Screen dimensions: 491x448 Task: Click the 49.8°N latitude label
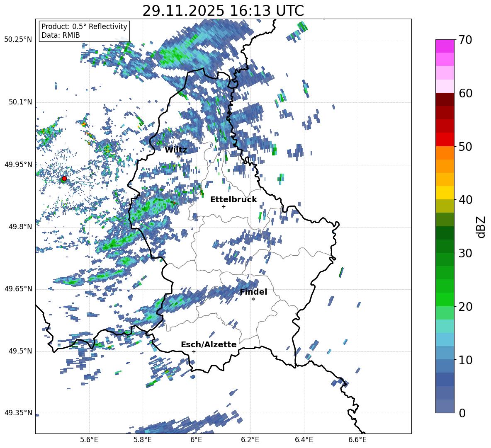pos(20,227)
